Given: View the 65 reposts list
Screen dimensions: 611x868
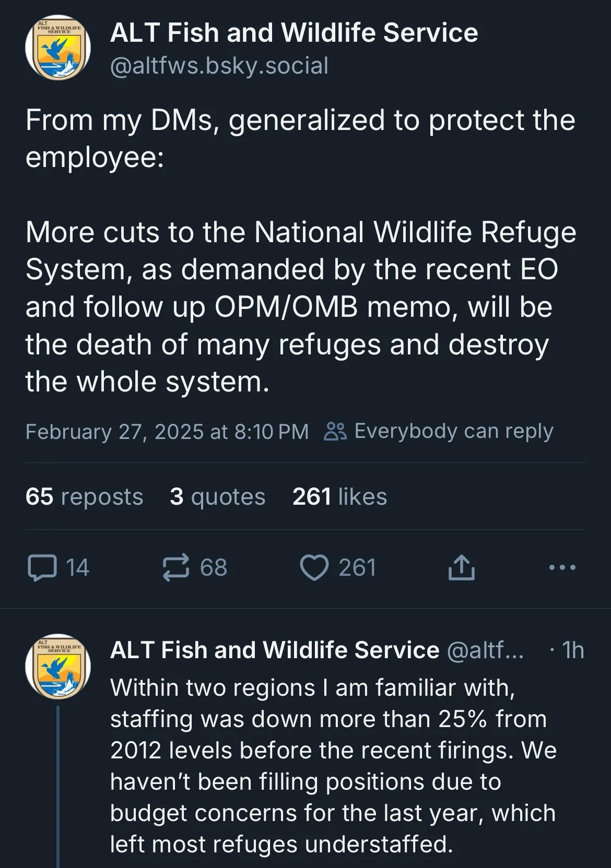Looking at the screenshot, I should point(84,496).
